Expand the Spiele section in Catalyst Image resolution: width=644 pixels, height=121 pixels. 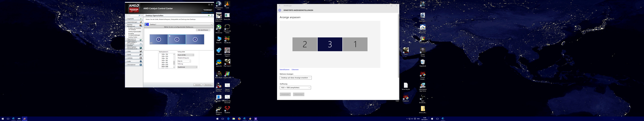[x=134, y=55]
